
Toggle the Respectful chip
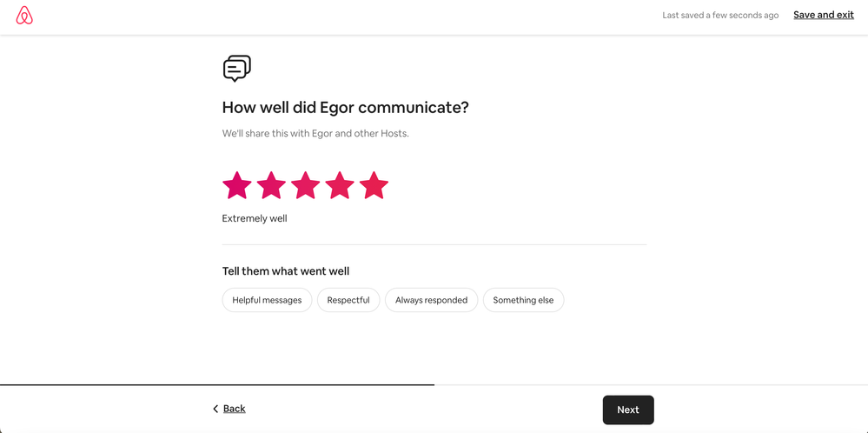[x=348, y=300]
